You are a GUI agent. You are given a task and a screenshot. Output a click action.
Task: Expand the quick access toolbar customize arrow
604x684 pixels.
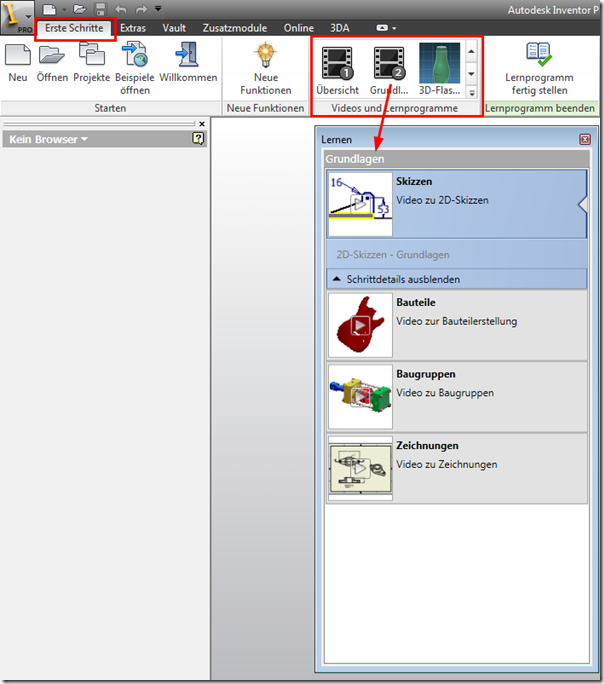158,8
